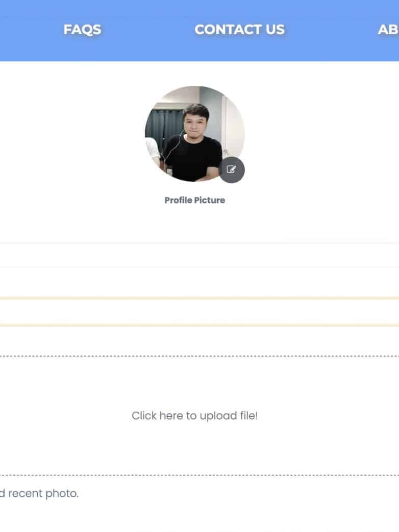Go to the CONTACT US page
399x532 pixels.
(x=239, y=30)
